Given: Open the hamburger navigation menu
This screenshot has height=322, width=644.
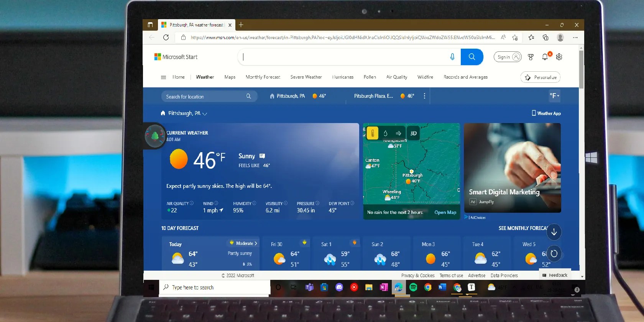Looking at the screenshot, I should 163,77.
